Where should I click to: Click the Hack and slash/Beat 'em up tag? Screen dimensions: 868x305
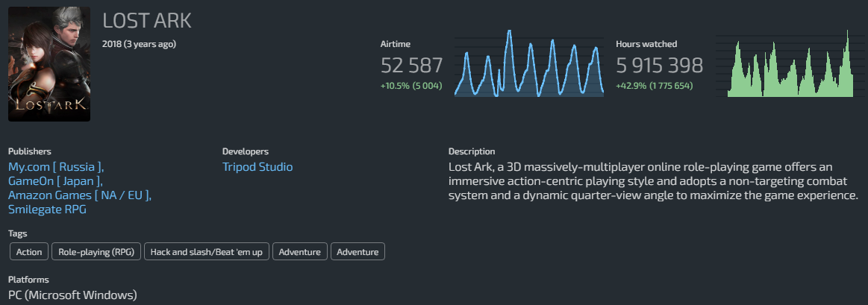coord(207,252)
